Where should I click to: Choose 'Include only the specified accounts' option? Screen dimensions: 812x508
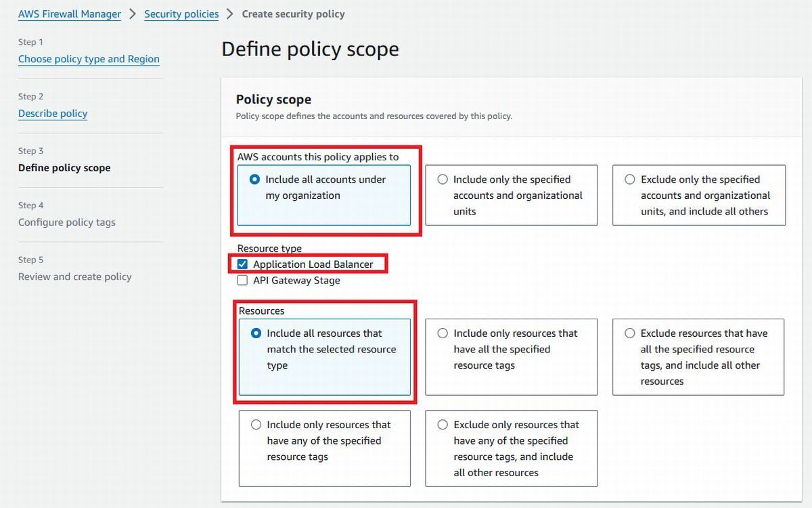[443, 179]
